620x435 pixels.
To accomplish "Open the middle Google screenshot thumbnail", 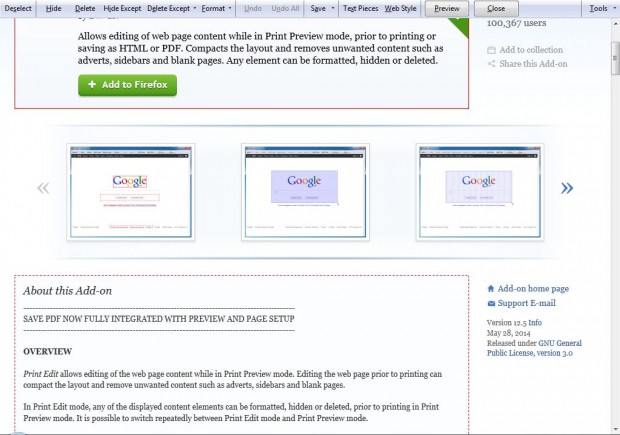I will 305,192.
